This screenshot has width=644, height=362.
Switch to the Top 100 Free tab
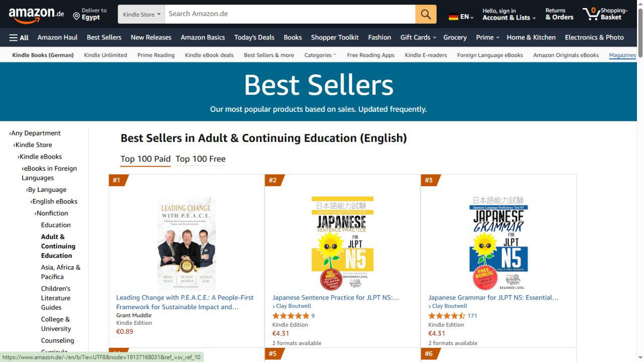coord(200,159)
